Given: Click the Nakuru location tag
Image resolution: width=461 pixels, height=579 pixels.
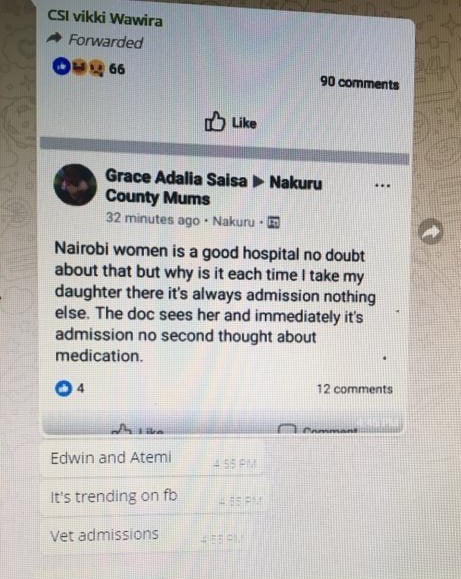Looking at the screenshot, I should tap(234, 222).
